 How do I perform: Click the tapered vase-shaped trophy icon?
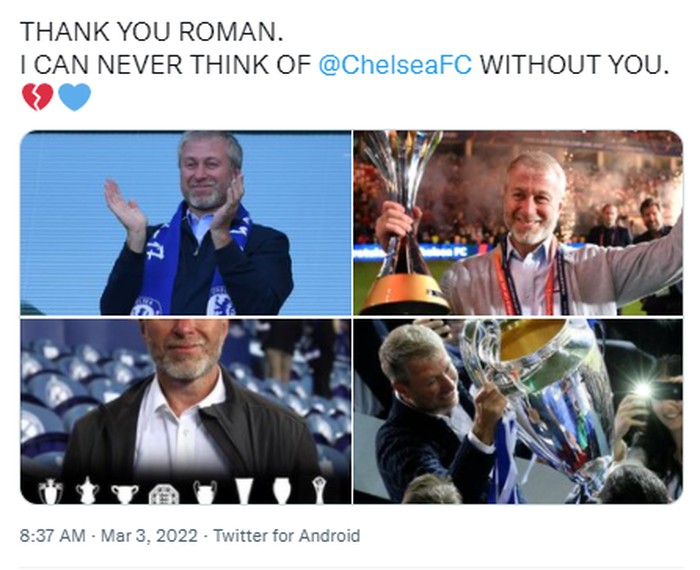pyautogui.click(x=244, y=491)
